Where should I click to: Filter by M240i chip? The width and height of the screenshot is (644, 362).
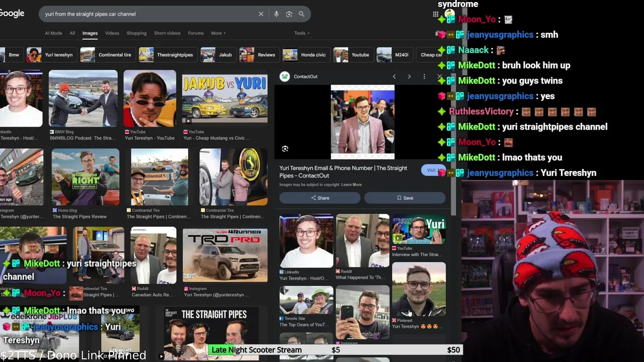pyautogui.click(x=394, y=55)
